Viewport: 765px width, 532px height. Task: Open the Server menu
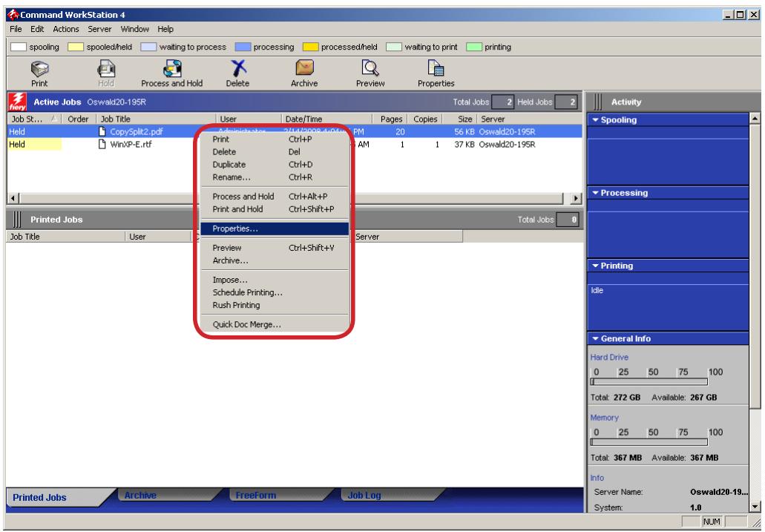click(x=99, y=29)
